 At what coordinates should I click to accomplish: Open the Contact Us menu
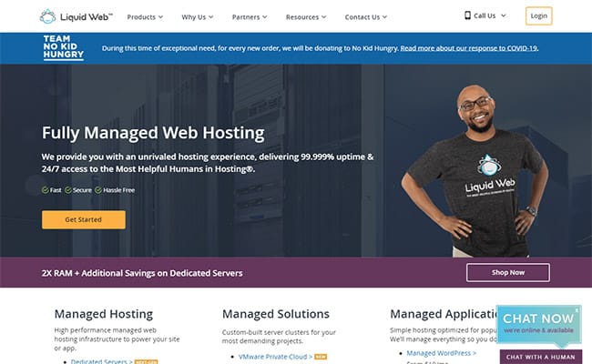(x=365, y=16)
